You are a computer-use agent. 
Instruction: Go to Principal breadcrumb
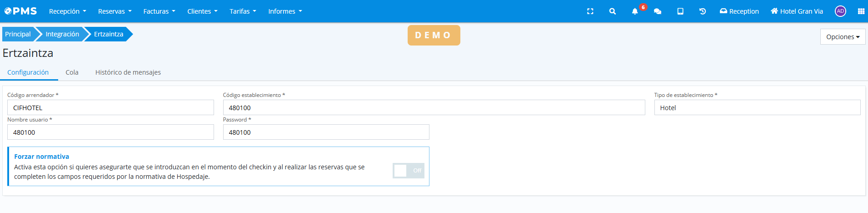[18, 34]
